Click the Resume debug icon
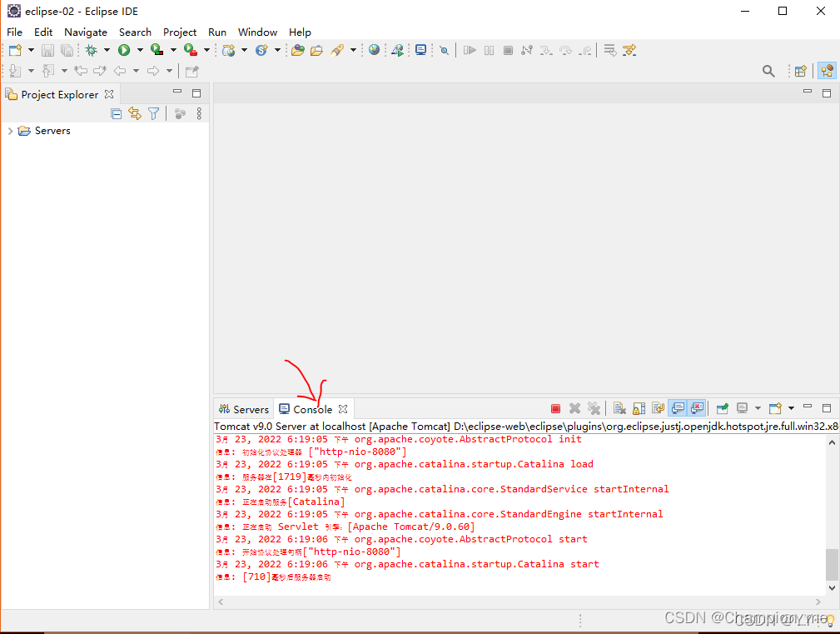 click(470, 50)
